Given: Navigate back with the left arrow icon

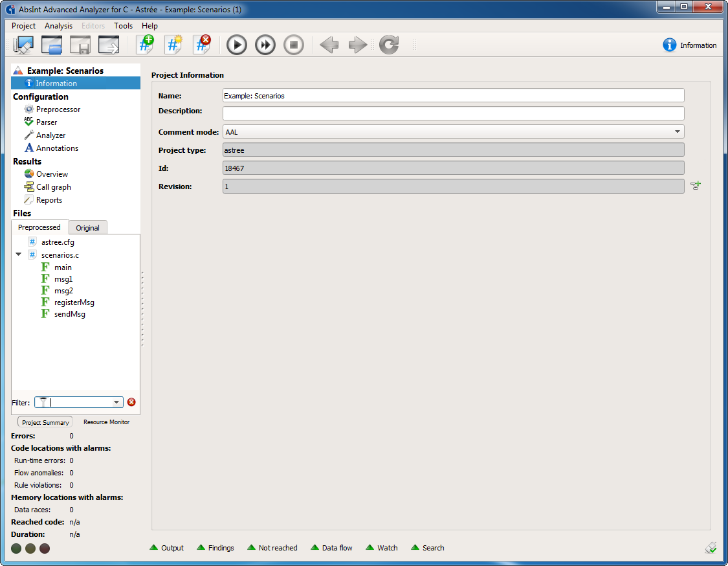Looking at the screenshot, I should click(329, 45).
